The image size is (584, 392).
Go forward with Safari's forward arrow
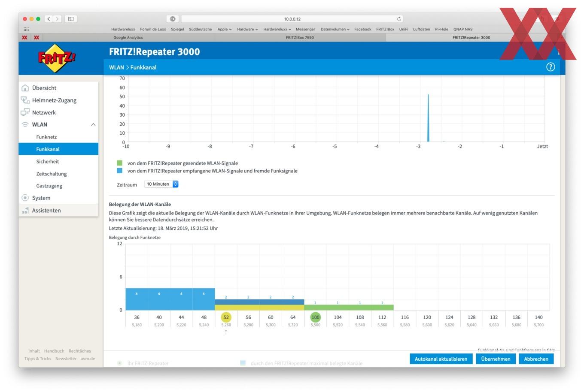58,19
